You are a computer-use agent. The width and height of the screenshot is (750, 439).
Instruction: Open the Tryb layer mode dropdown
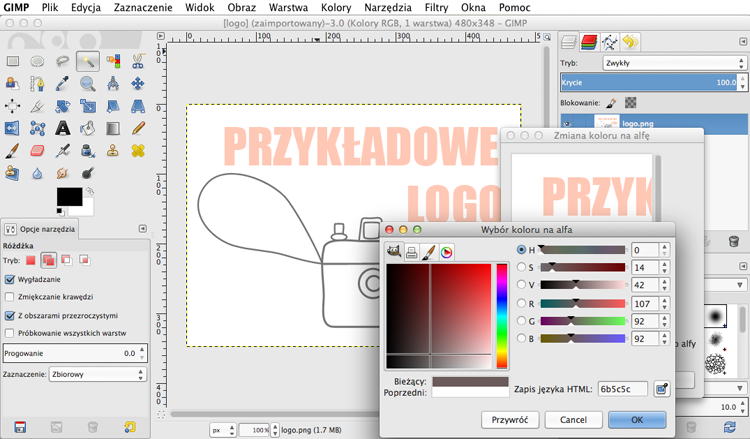coord(674,63)
